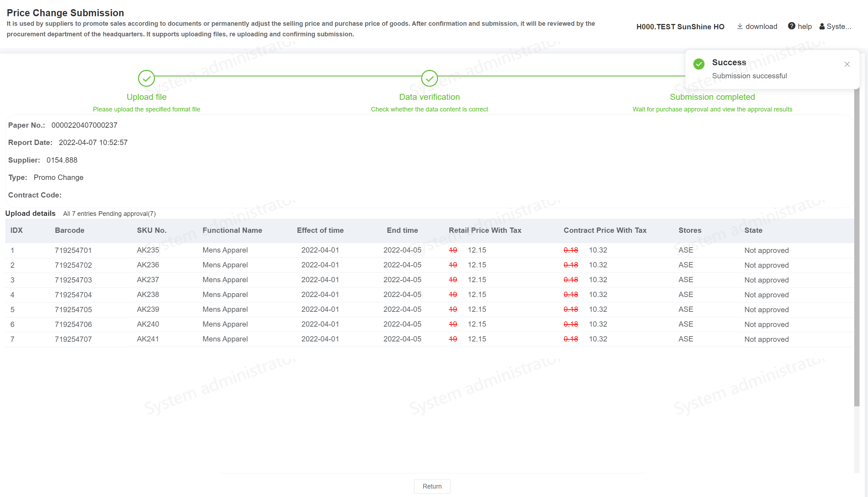Open the Syste... user menu
The height and width of the screenshot is (497, 868).
838,26
